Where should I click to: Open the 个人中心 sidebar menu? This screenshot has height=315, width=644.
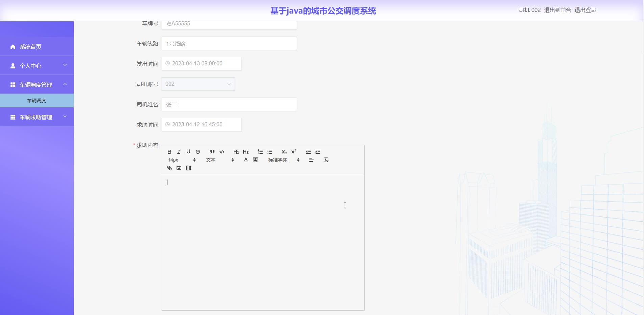37,66
